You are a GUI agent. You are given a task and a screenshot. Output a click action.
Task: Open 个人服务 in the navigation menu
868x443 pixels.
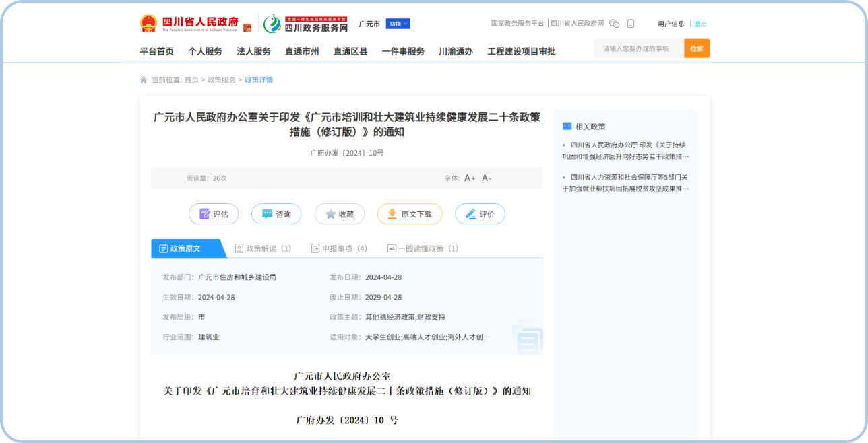pos(205,51)
